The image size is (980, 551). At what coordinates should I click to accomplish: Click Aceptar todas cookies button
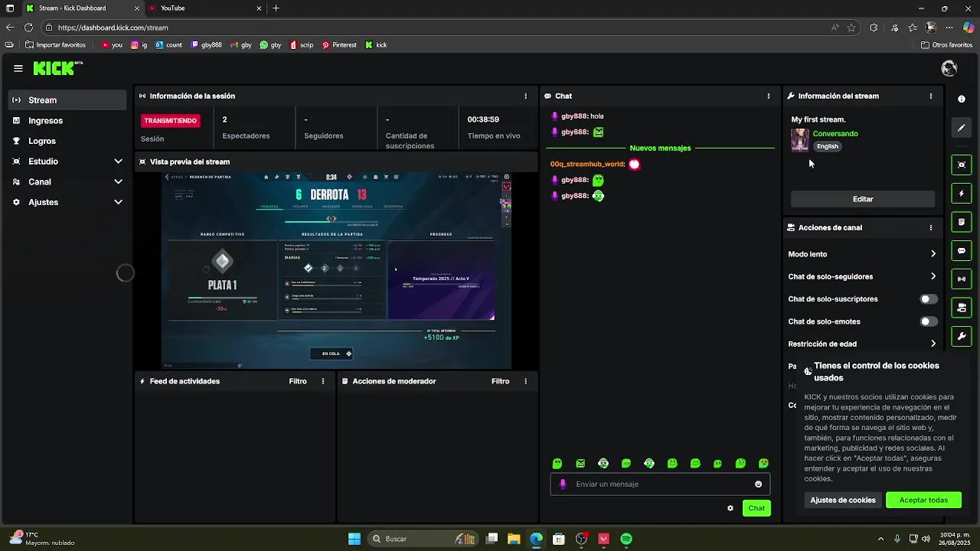coord(923,500)
